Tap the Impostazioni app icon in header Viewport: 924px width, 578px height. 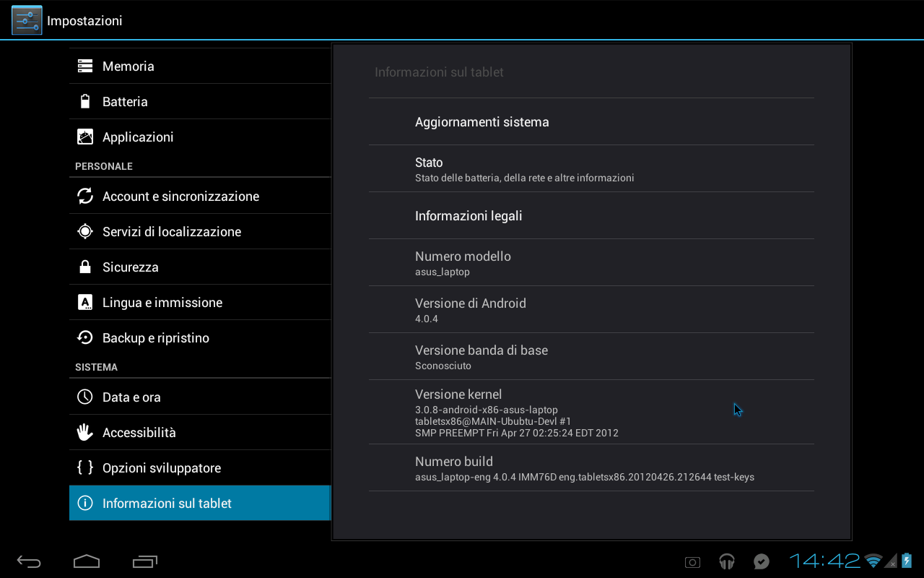coord(27,20)
